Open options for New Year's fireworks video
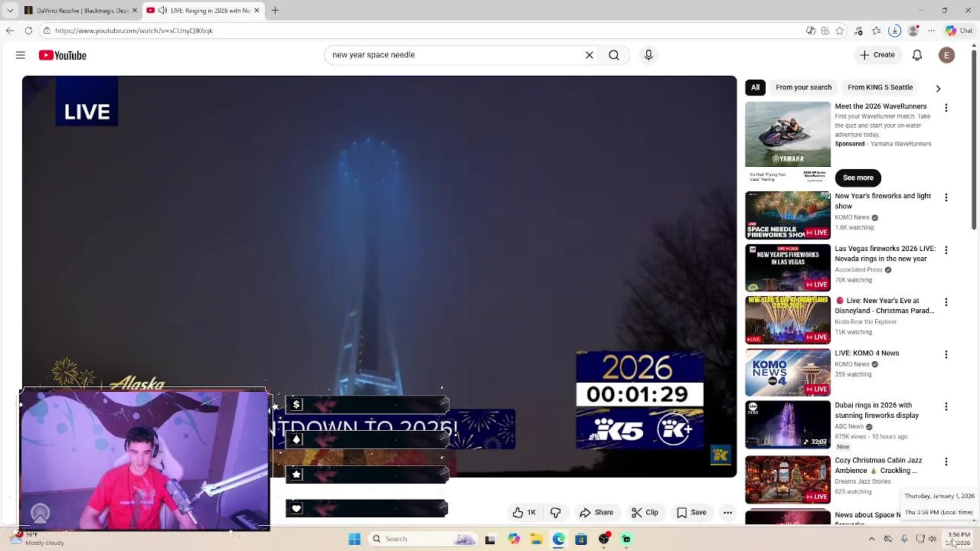980x551 pixels. pos(946,197)
